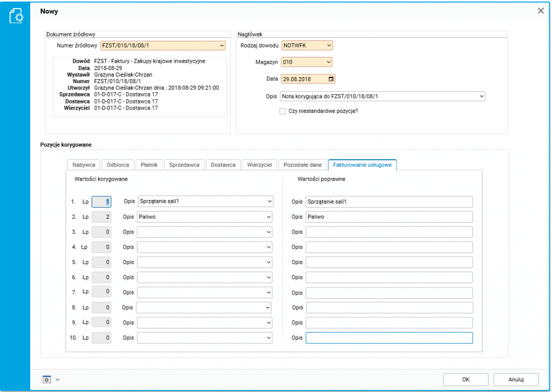Open the calendar picker in Data field
The image size is (552, 392).
(331, 79)
